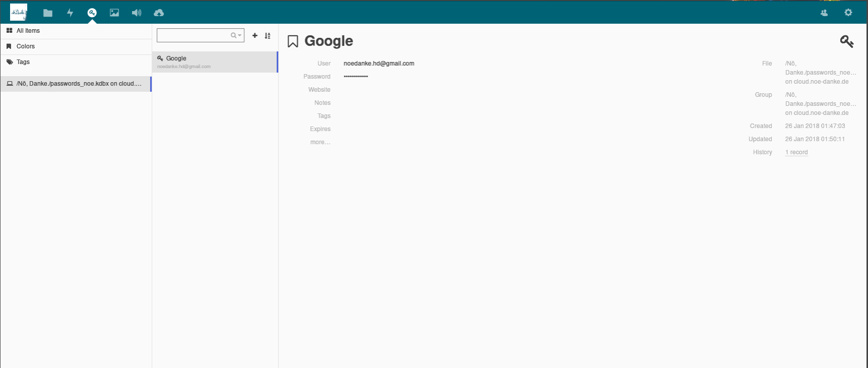Open the Activity lightning bolt icon
The width and height of the screenshot is (868, 368).
point(70,13)
